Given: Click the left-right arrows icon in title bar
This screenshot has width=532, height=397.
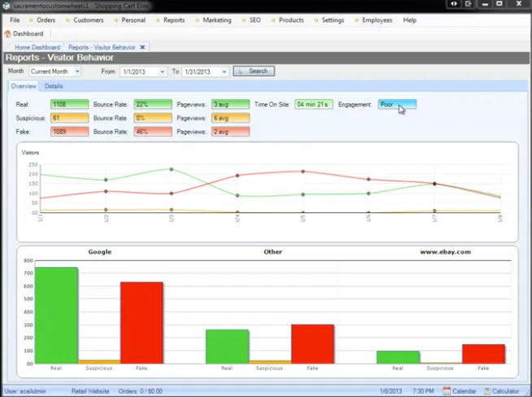Looking at the screenshot, I should [454, 4].
